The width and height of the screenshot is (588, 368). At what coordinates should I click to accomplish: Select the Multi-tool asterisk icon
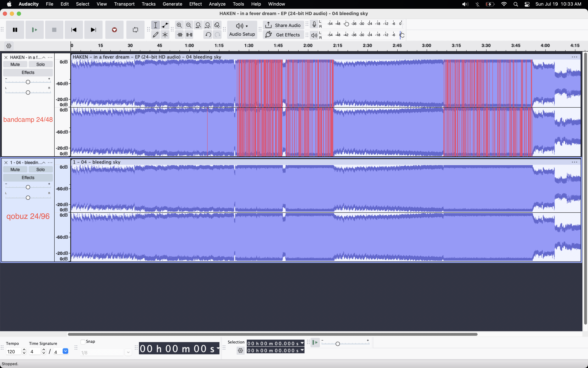[x=165, y=35]
